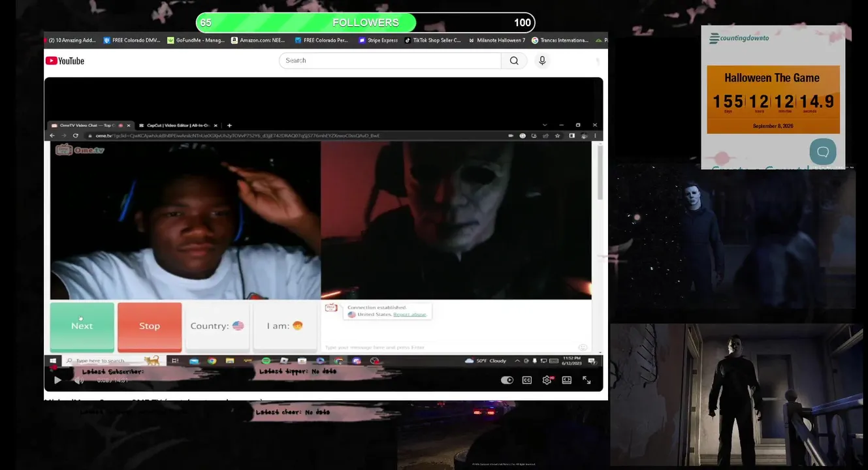Click the OmeTV Stop button
The height and width of the screenshot is (470, 868).
click(150, 326)
